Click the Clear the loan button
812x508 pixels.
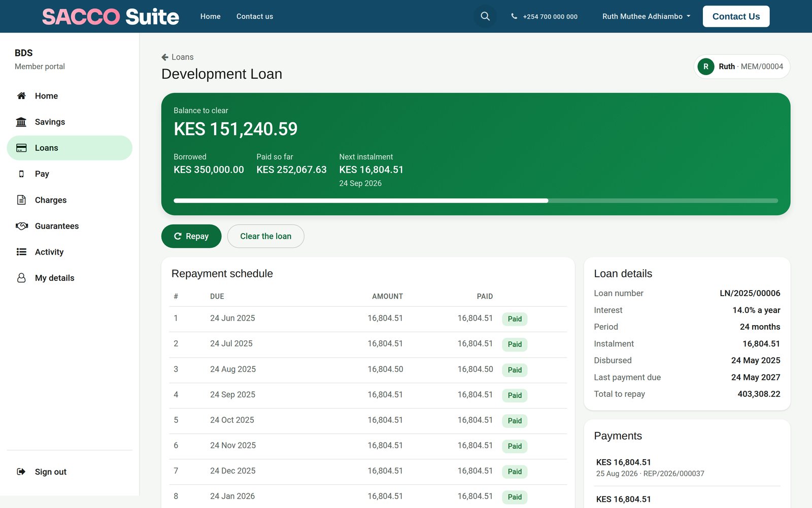[265, 236]
